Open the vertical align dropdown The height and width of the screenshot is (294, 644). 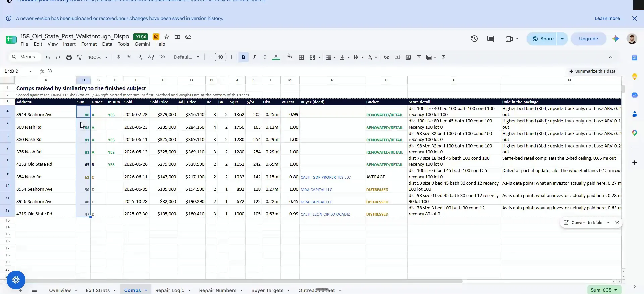(x=345, y=57)
